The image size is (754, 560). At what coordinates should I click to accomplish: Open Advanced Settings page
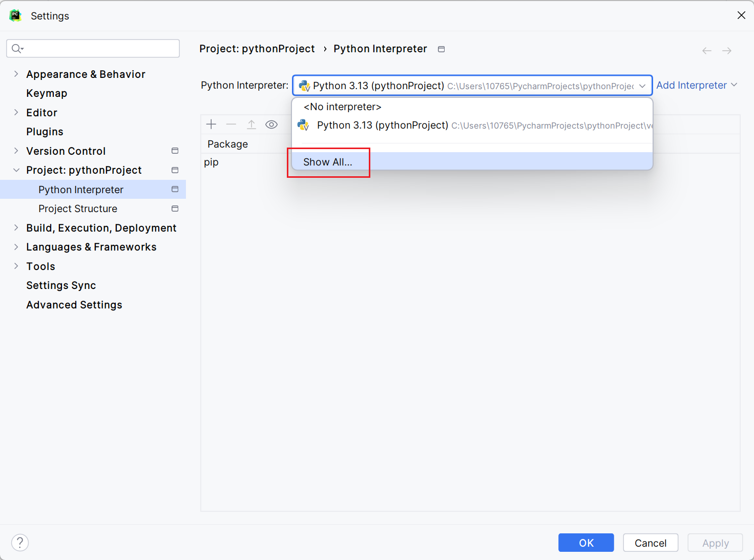pos(74,305)
